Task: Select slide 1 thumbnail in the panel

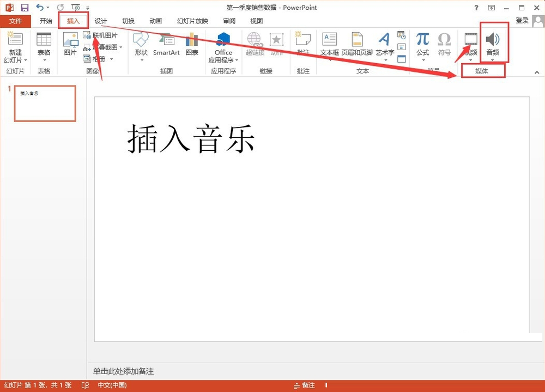Action: [x=45, y=103]
